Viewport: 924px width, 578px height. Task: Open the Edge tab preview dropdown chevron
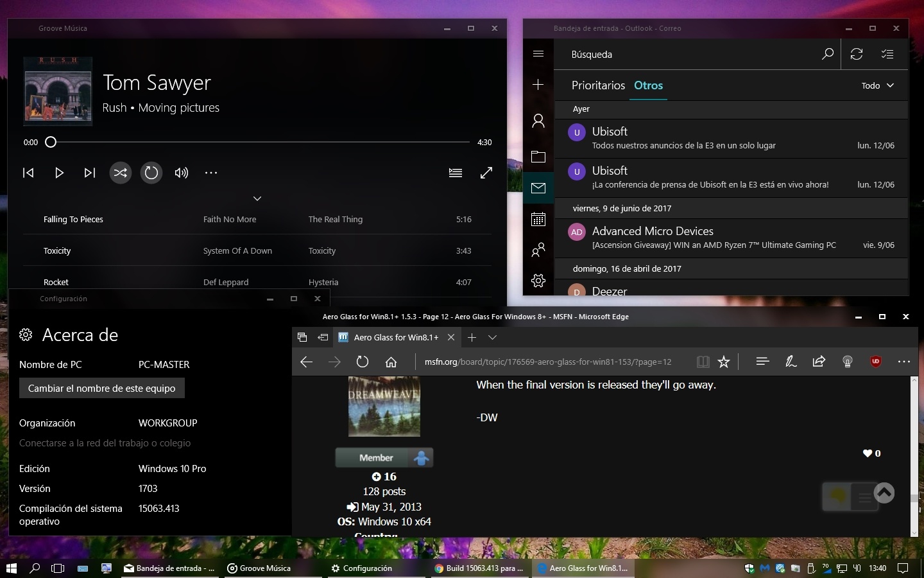(492, 337)
